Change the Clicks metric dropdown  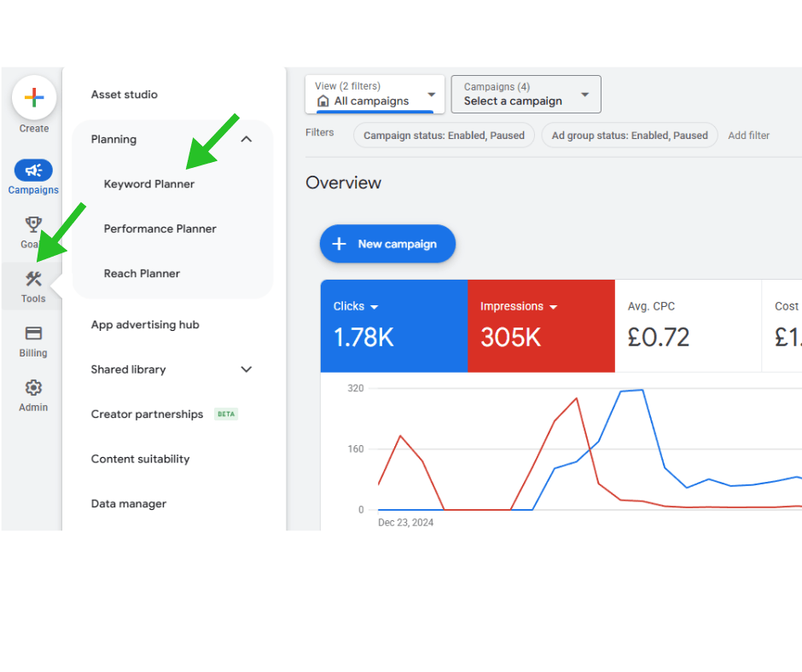click(375, 307)
